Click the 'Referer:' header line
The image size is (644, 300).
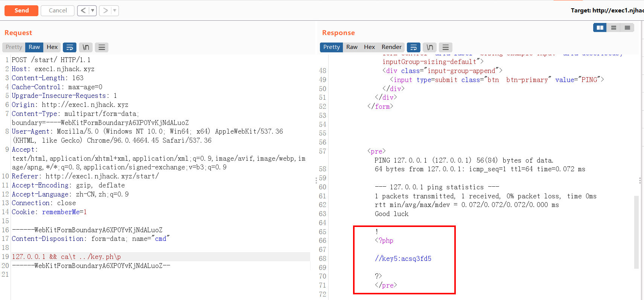[85, 176]
